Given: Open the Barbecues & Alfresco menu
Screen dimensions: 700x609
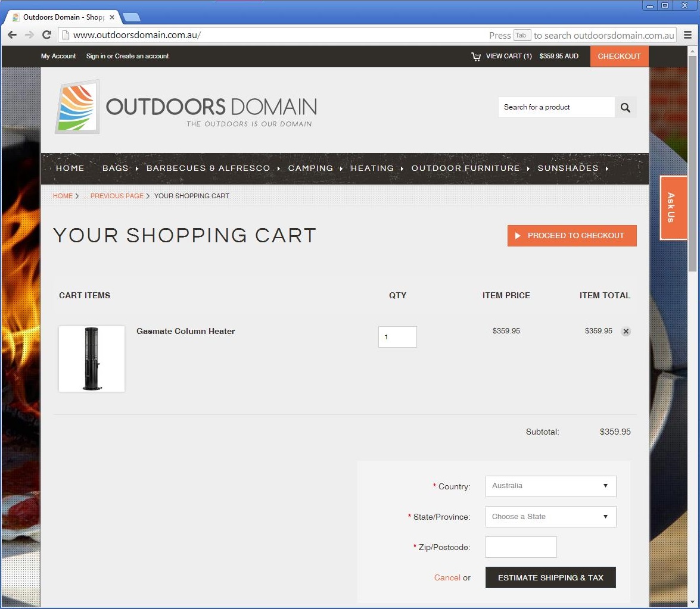Looking at the screenshot, I should 208,168.
